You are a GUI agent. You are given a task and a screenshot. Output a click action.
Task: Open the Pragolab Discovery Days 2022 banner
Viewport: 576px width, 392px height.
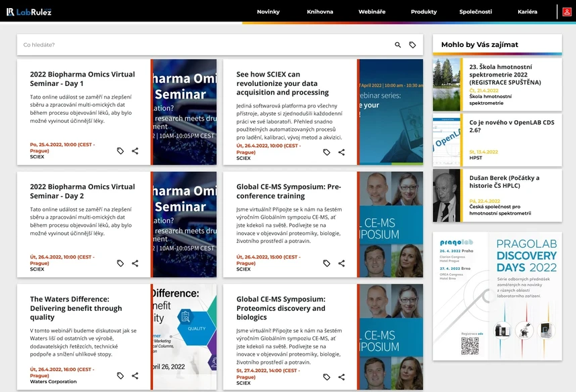(x=497, y=296)
